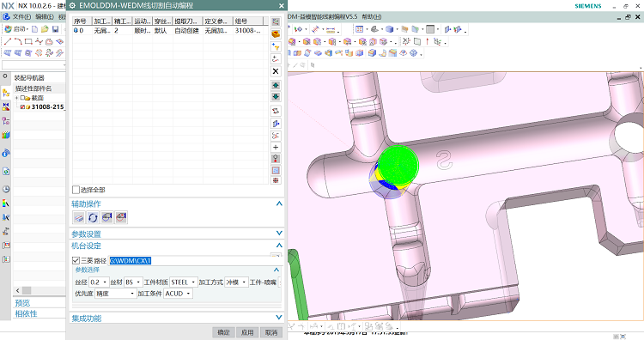This screenshot has height=340, width=644.
Task: Click the new file icon in NX toolbar
Action: point(35,29)
